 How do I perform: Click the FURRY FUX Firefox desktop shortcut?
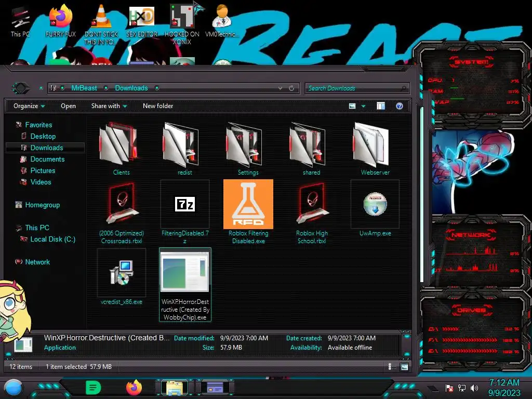[x=60, y=21]
